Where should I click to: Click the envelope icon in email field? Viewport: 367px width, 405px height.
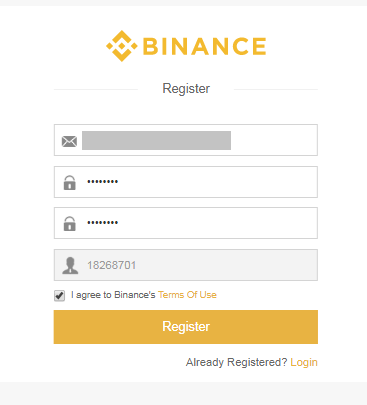pyautogui.click(x=69, y=141)
